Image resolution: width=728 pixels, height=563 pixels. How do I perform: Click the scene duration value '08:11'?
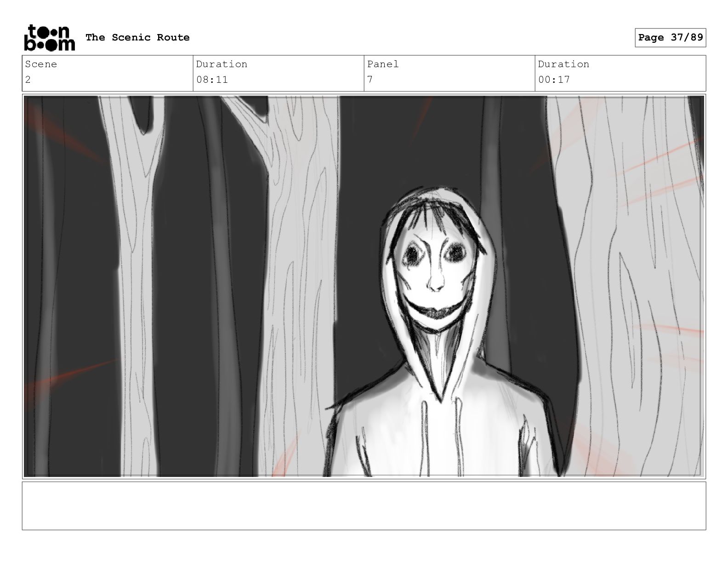[x=212, y=80]
